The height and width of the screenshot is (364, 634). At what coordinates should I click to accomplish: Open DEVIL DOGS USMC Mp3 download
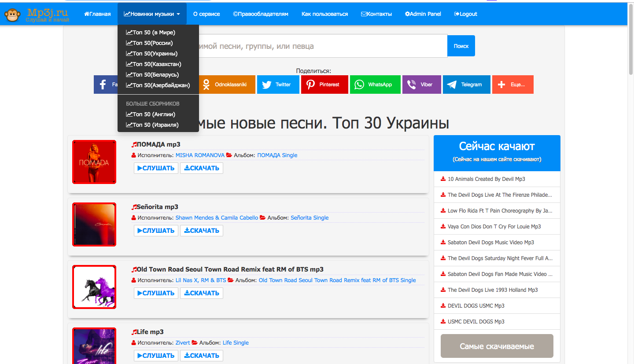pyautogui.click(x=476, y=306)
